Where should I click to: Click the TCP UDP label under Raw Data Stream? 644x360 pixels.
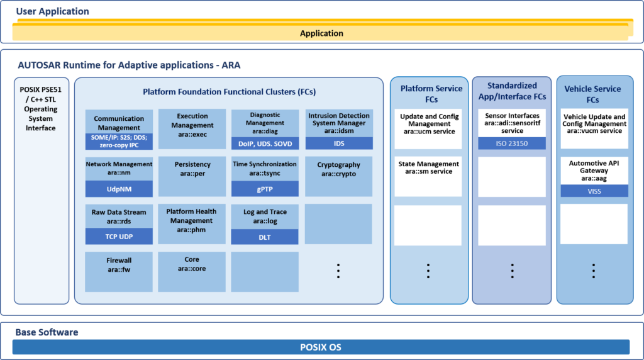[x=119, y=237]
